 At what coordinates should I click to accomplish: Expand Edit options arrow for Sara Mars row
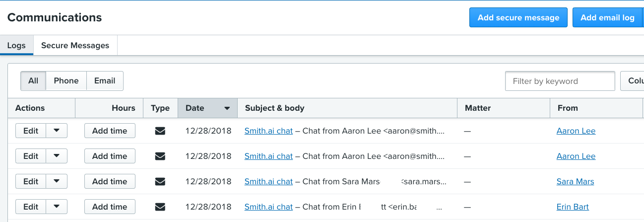(57, 182)
